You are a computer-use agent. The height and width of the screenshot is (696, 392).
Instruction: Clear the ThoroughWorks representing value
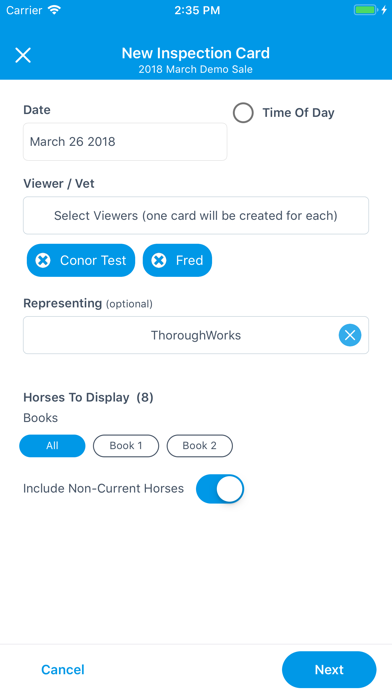tap(350, 335)
